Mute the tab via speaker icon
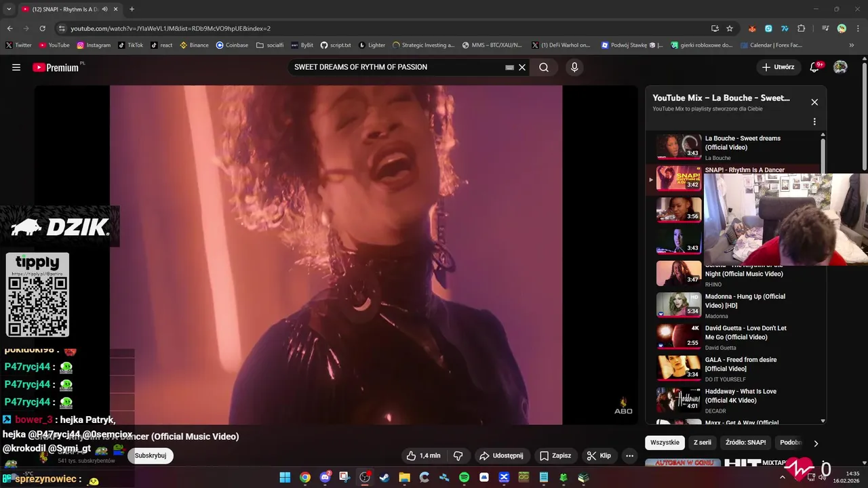Image resolution: width=868 pixels, height=488 pixels. pyautogui.click(x=104, y=9)
